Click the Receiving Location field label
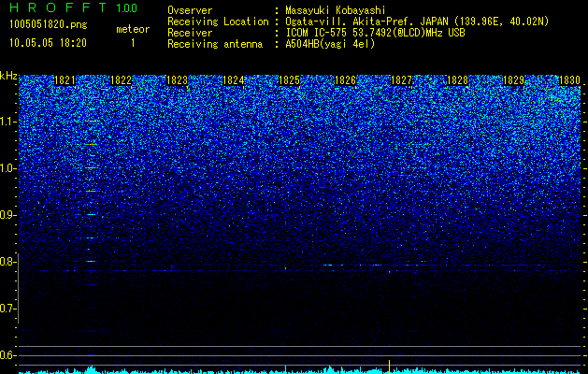The height and width of the screenshot is (374, 588). pos(218,22)
